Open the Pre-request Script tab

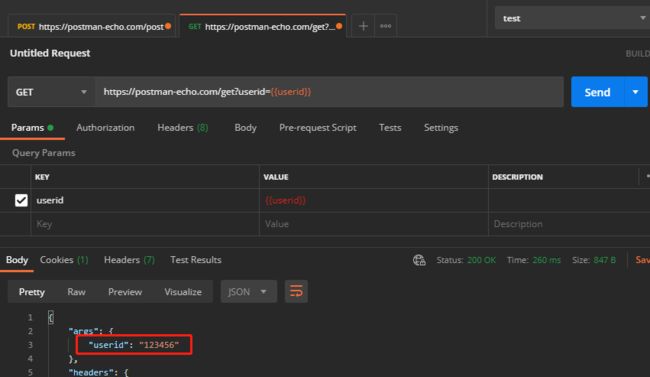point(318,128)
